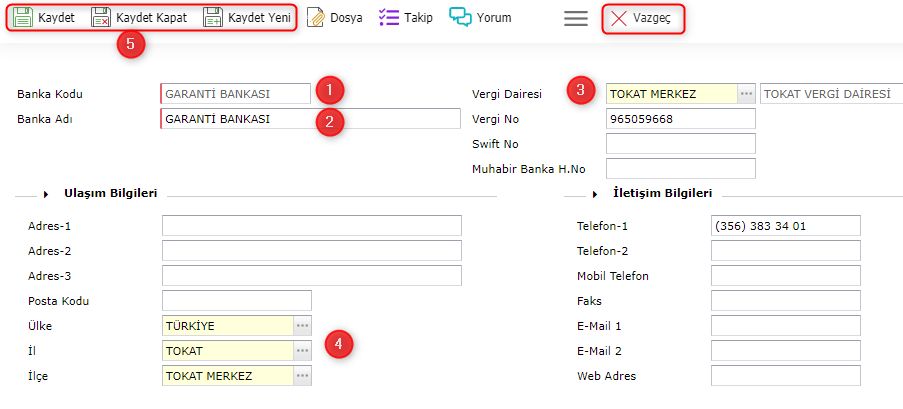Click into the Swift No field
The width and height of the screenshot is (903, 409).
pyautogui.click(x=680, y=144)
